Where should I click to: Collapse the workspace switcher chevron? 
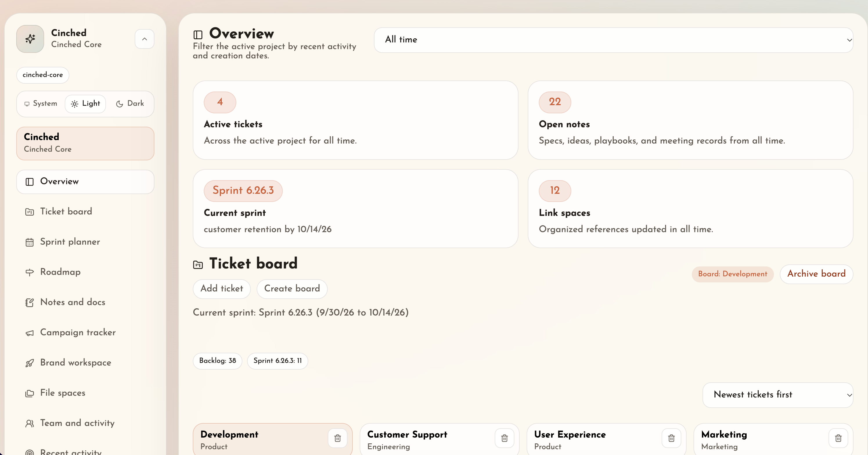pos(145,39)
